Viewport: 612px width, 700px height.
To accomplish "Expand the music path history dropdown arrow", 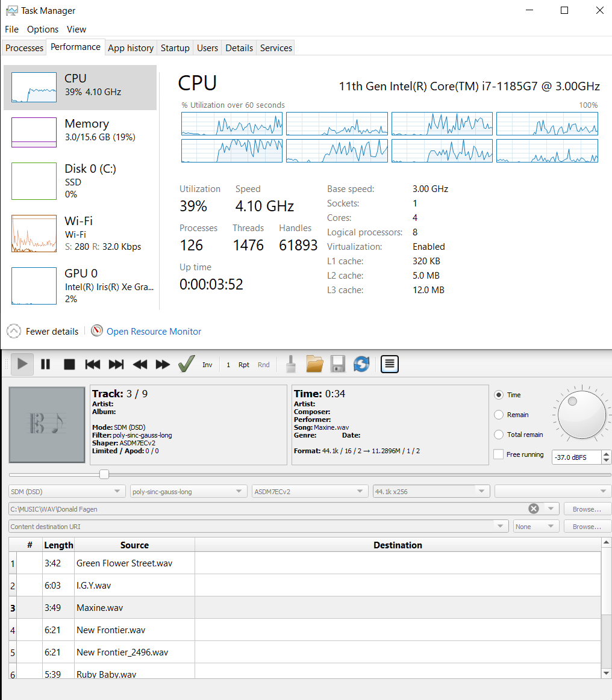I will coord(551,509).
